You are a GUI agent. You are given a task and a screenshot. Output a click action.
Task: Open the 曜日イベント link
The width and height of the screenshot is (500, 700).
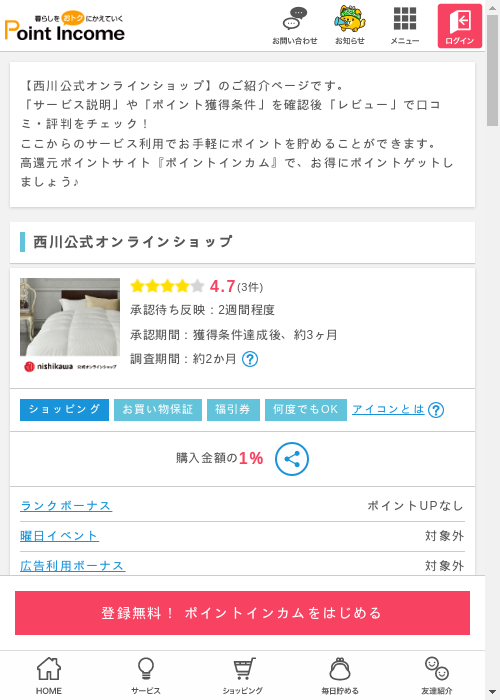59,536
